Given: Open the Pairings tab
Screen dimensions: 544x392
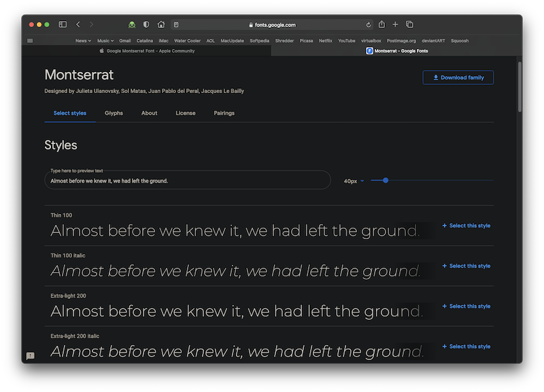Looking at the screenshot, I should click(x=224, y=113).
